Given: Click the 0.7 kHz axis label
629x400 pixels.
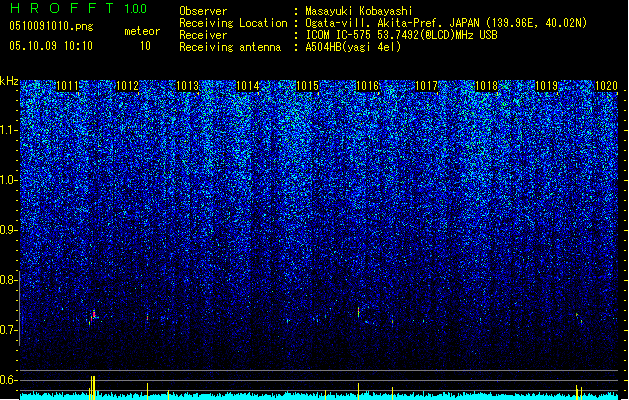Looking at the screenshot, I should (8, 330).
